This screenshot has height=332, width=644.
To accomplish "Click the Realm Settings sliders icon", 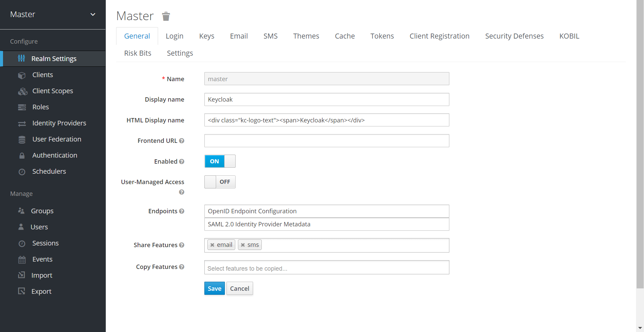I will click(x=21, y=58).
